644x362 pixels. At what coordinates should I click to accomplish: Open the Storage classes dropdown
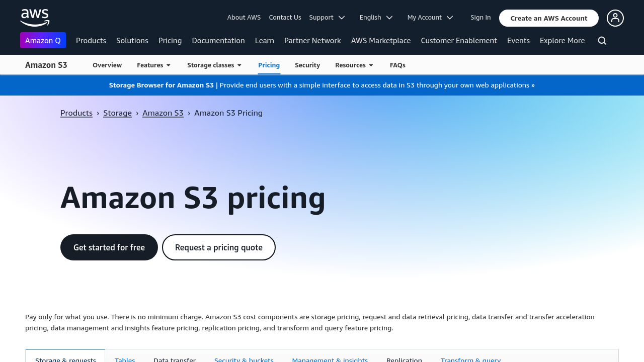tap(214, 65)
